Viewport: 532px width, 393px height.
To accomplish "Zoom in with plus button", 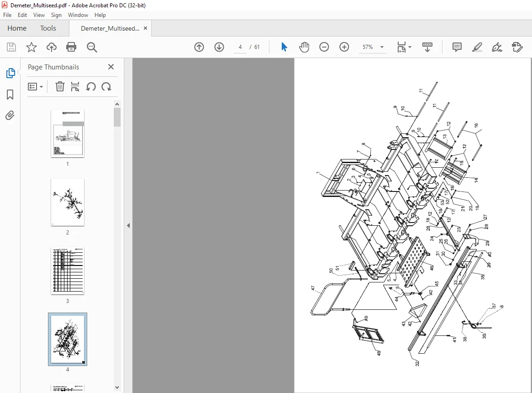I will pyautogui.click(x=344, y=47).
